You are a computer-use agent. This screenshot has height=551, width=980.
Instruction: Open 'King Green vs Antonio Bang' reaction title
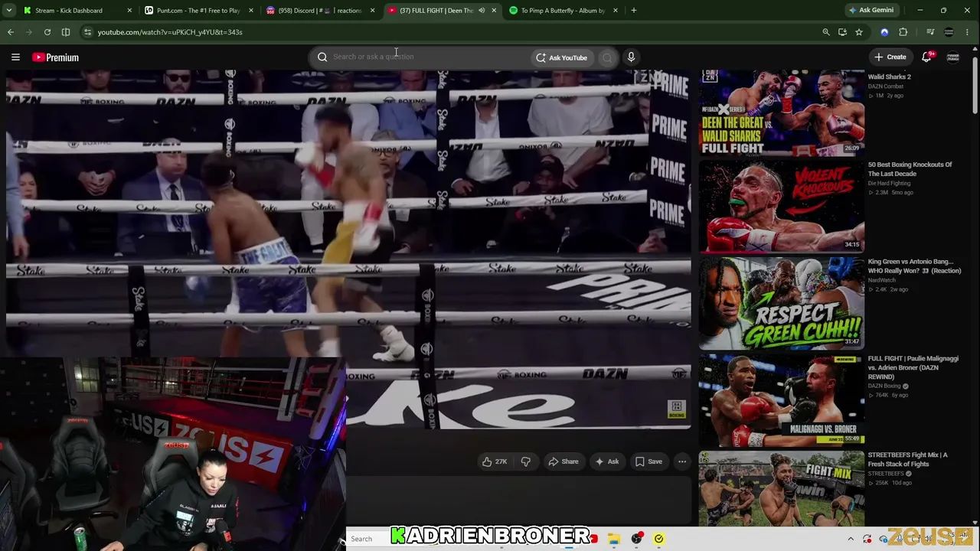pyautogui.click(x=914, y=266)
